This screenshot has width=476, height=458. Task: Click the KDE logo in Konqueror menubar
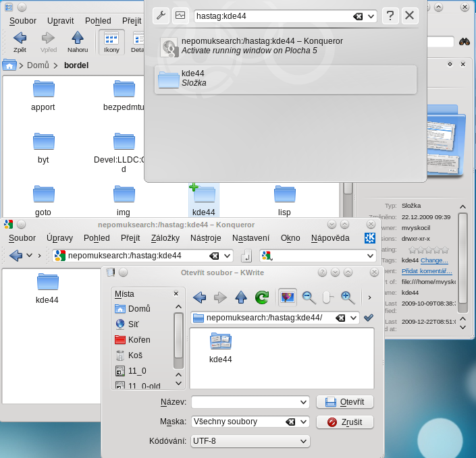(x=370, y=238)
